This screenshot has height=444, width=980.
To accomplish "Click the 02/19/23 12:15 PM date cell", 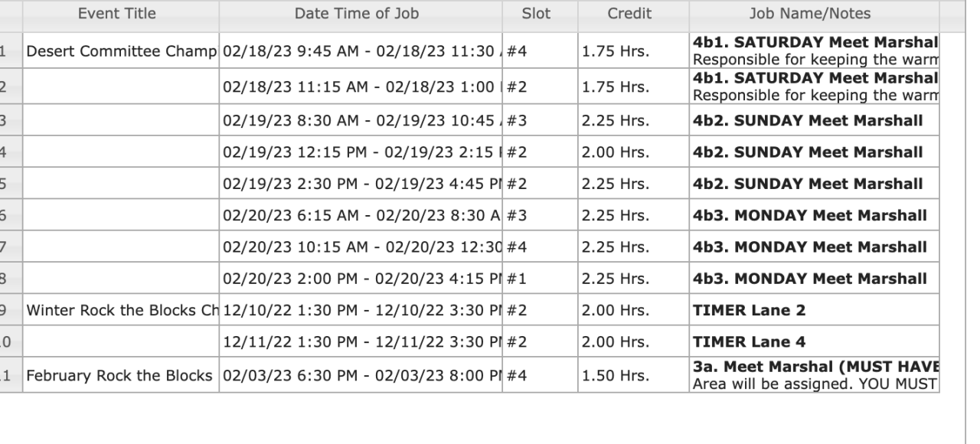I will [x=360, y=152].
